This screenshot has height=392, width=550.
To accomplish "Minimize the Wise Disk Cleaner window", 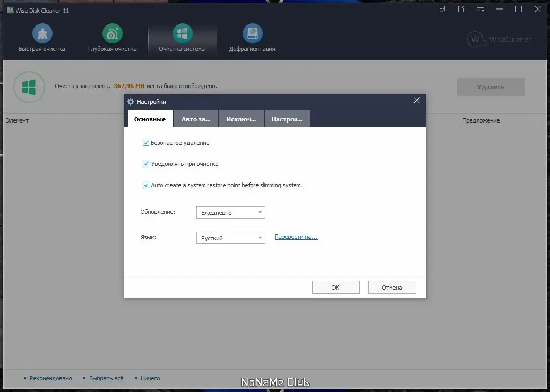I will pos(500,10).
